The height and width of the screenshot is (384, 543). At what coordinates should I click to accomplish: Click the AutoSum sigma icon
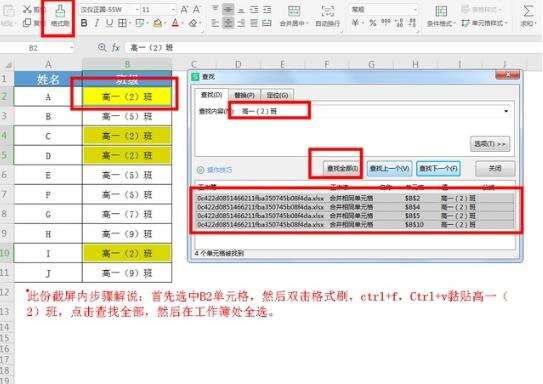(x=528, y=11)
